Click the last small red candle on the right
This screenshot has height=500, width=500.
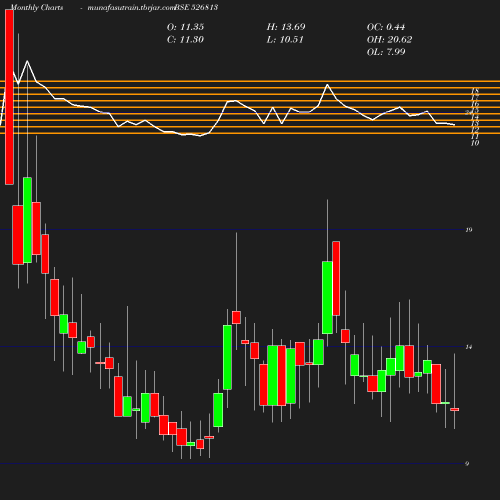[455, 409]
